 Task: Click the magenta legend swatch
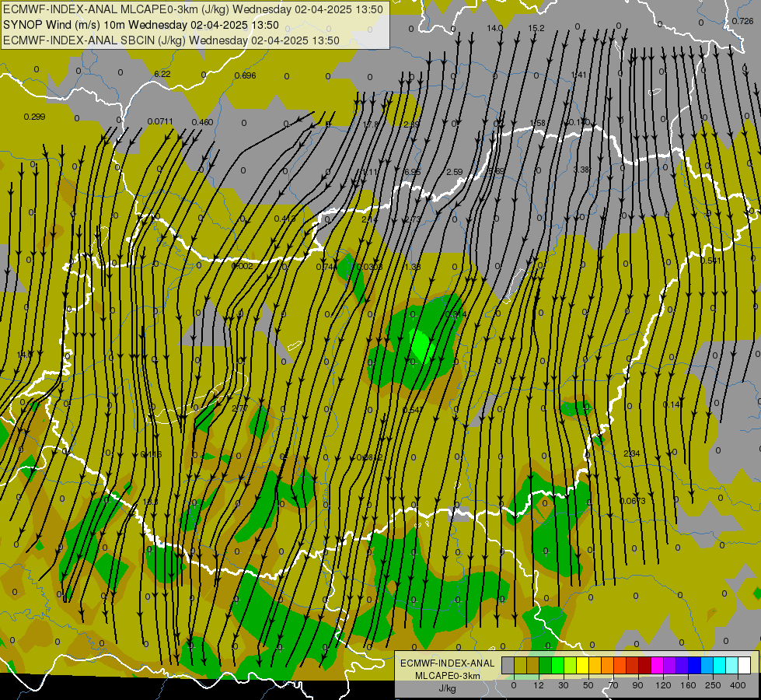658,666
